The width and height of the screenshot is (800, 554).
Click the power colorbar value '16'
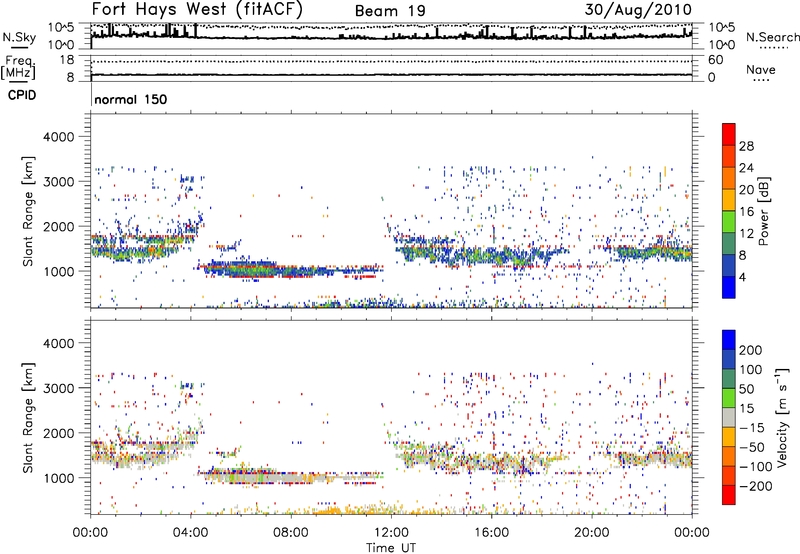746,212
